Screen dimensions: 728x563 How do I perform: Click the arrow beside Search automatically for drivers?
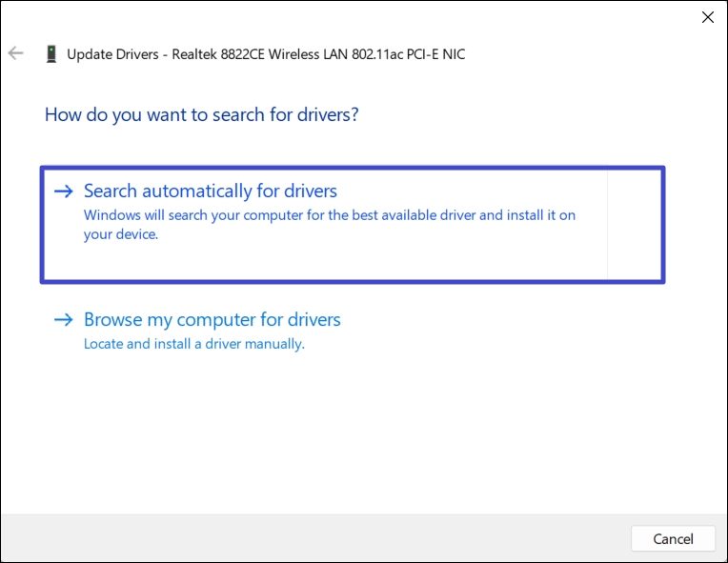[x=64, y=191]
